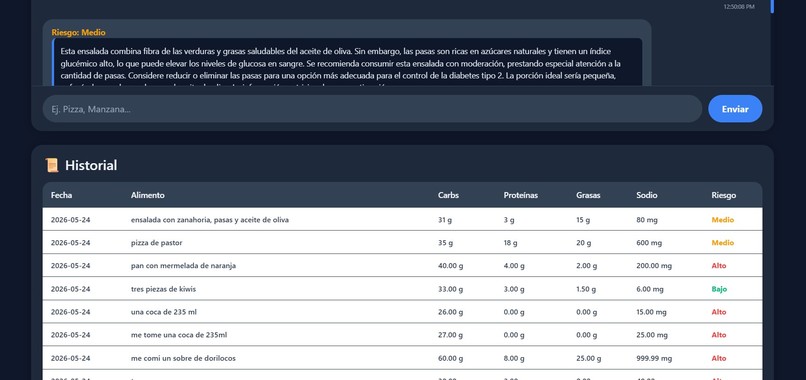Click the '31 g' carbs value
Viewport: 806px width, 380px height.
pos(445,220)
